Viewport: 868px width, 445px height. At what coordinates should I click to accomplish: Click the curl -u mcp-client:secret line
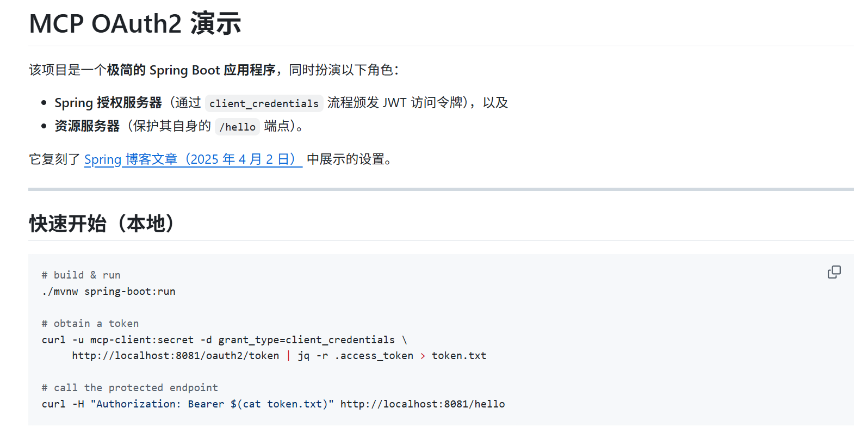coord(224,340)
